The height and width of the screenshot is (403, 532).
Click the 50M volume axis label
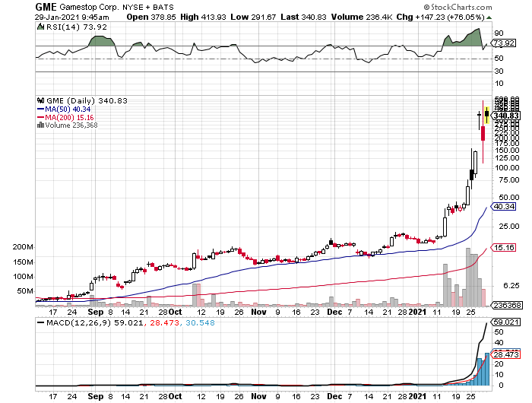pos(25,291)
